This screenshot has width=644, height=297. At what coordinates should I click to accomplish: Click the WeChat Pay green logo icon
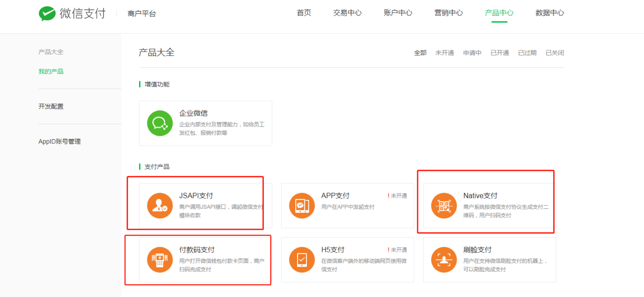tap(47, 14)
